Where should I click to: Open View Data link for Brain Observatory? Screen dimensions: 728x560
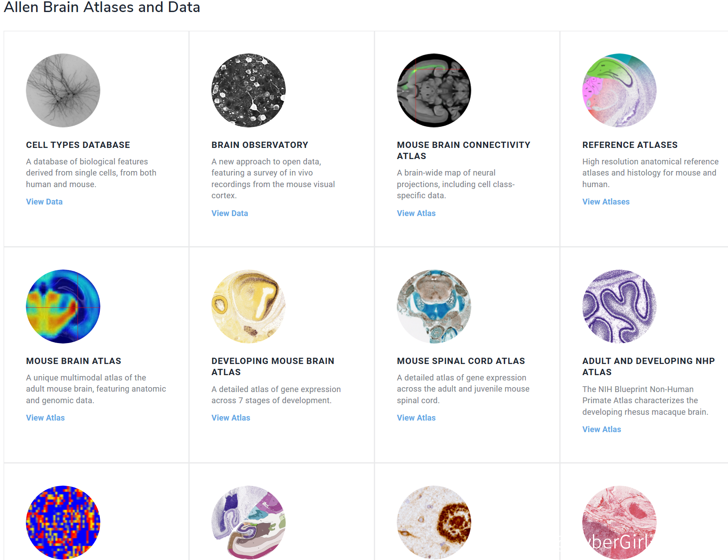(x=230, y=213)
